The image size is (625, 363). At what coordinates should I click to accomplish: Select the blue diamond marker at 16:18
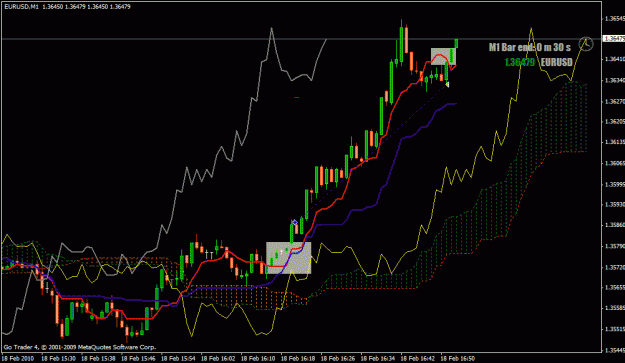click(x=295, y=222)
